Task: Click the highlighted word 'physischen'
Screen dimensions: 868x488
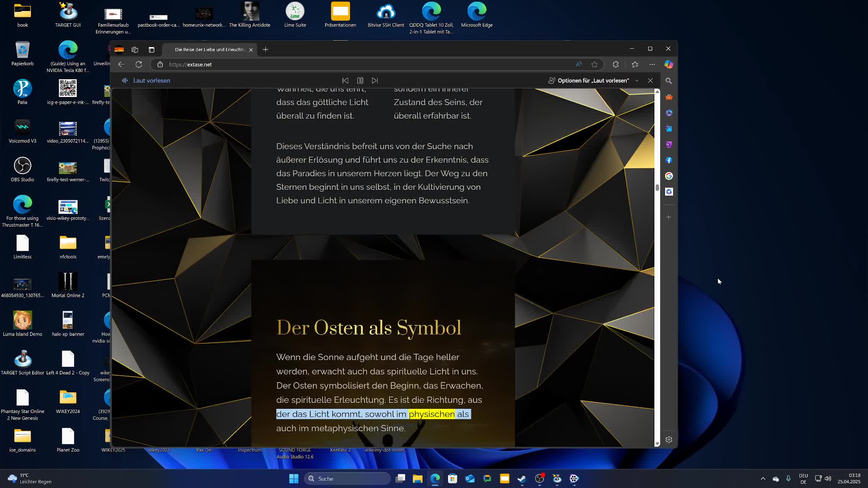Action: click(x=431, y=414)
